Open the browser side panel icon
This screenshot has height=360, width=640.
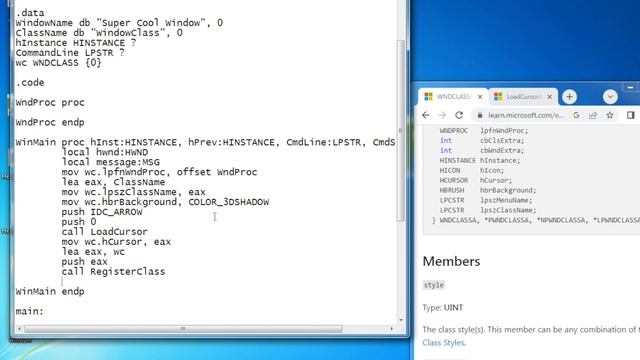tap(631, 115)
